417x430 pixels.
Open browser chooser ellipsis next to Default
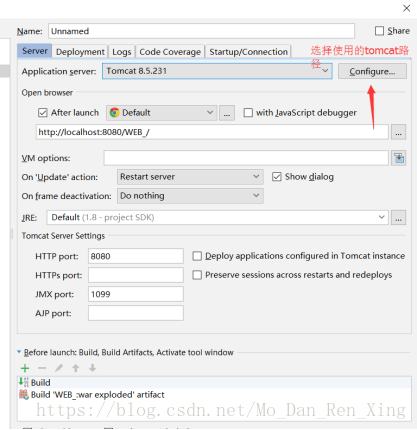(x=227, y=113)
